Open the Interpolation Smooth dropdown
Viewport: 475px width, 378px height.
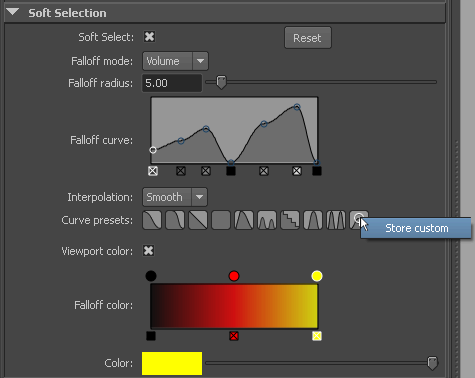coord(175,197)
